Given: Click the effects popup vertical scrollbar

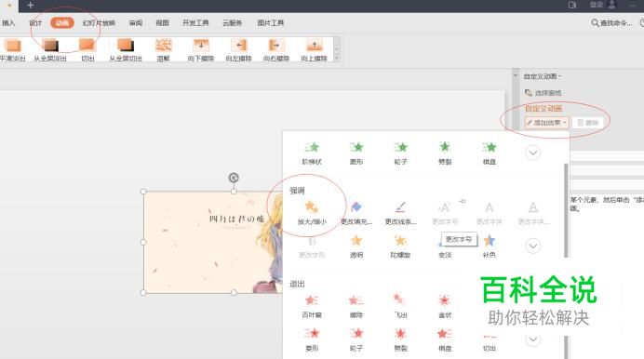Looking at the screenshot, I should tap(566, 210).
